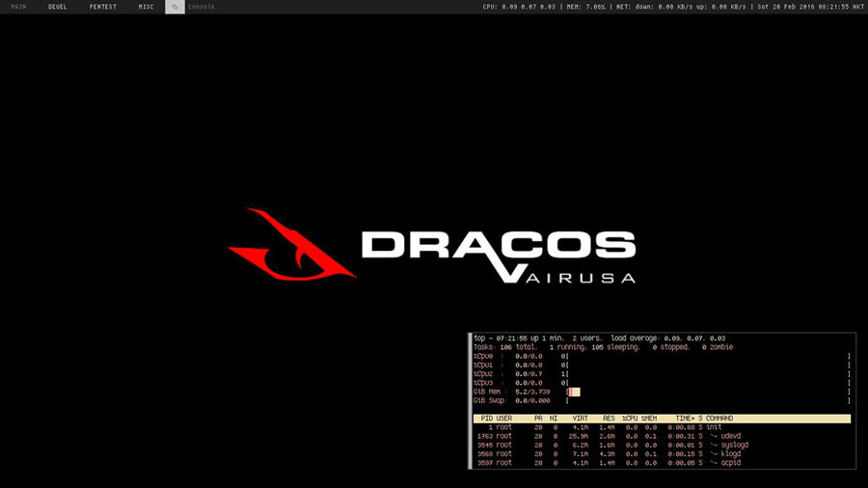Screen dimensions: 868x488
Task: Click the MEM 7.06% status entry
Action: [585, 7]
